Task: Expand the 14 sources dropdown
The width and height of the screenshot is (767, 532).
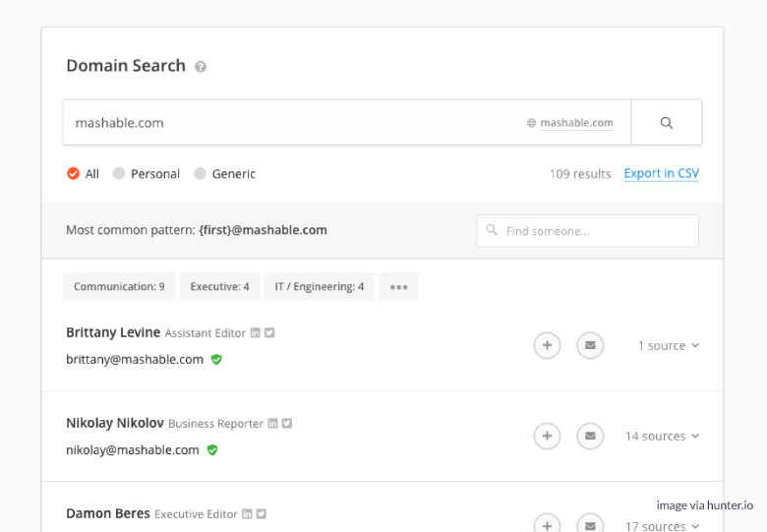Action: 663,437
